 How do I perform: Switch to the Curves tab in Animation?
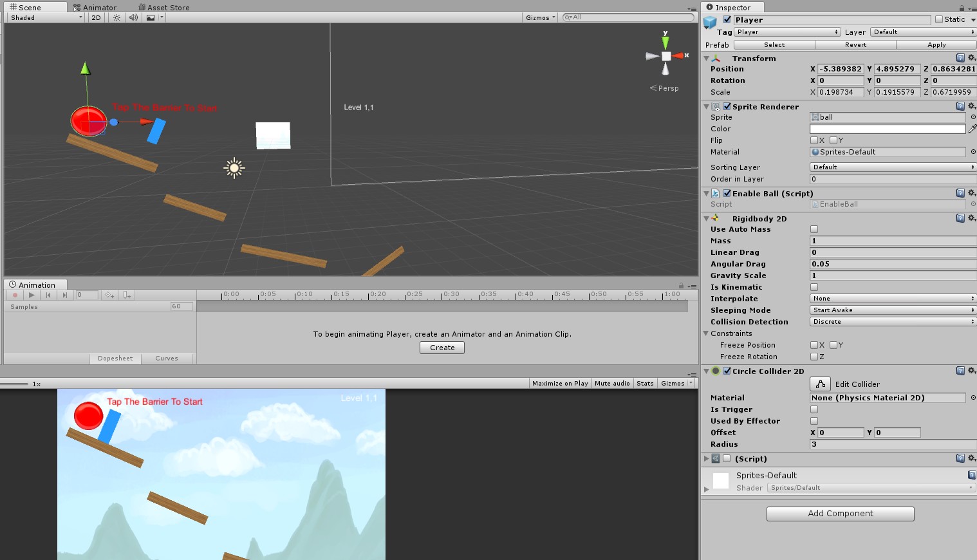pyautogui.click(x=166, y=358)
